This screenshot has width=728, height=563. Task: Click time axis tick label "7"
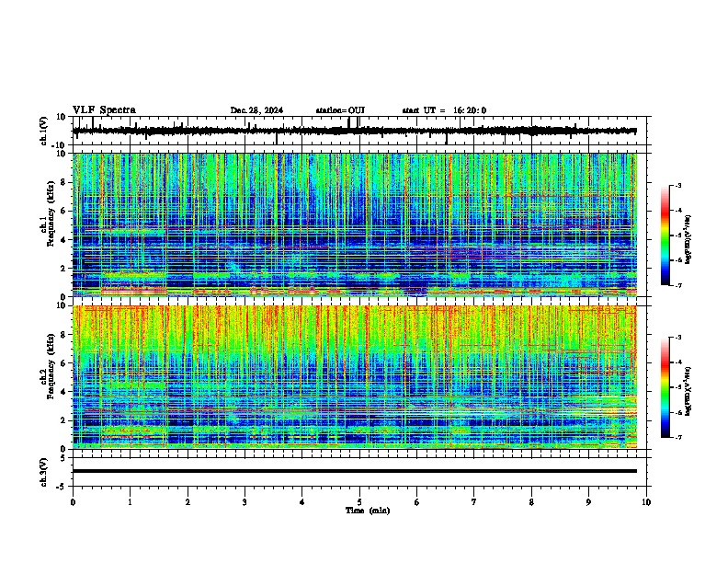[x=474, y=502]
